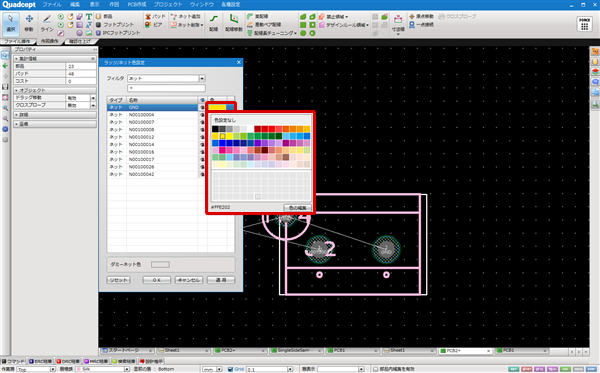The width and height of the screenshot is (600, 373).
Task: Open the ファイル menu
Action: 52,5
